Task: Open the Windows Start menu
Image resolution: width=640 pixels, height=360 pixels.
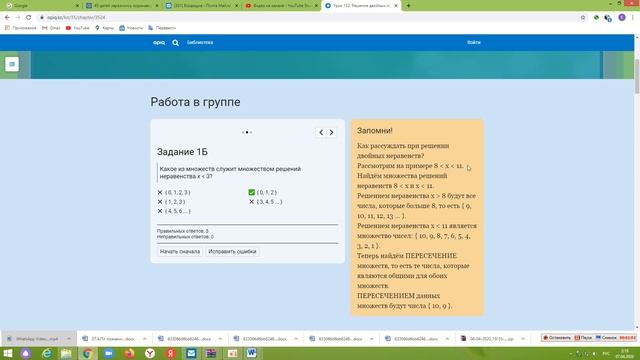Action: pyautogui.click(x=8, y=353)
